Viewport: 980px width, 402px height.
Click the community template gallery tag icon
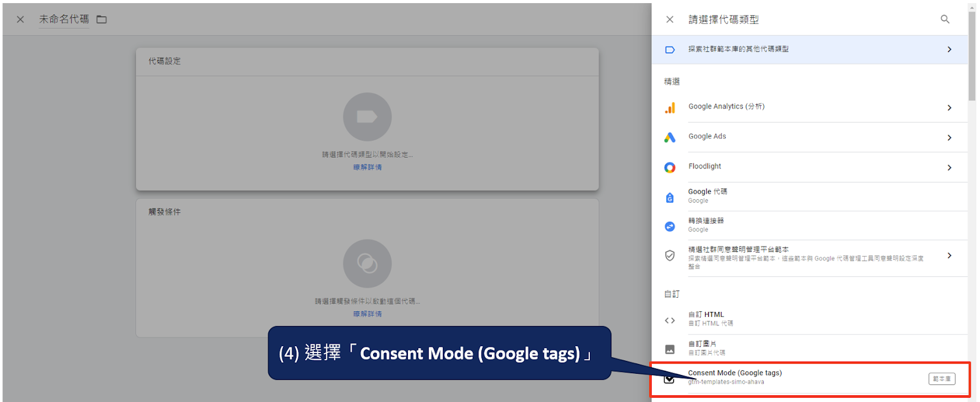click(670, 50)
